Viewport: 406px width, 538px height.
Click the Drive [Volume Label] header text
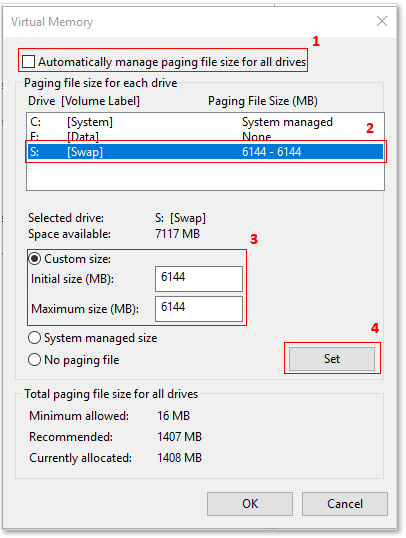(x=84, y=101)
